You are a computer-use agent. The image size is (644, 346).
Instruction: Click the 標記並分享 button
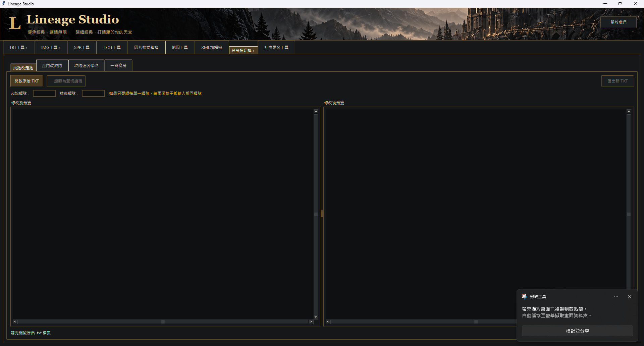click(578, 331)
